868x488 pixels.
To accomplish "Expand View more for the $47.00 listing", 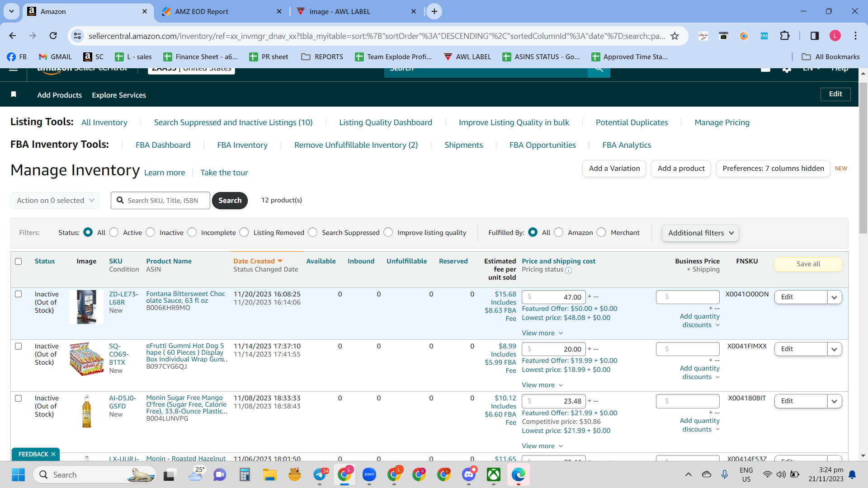I will point(542,333).
